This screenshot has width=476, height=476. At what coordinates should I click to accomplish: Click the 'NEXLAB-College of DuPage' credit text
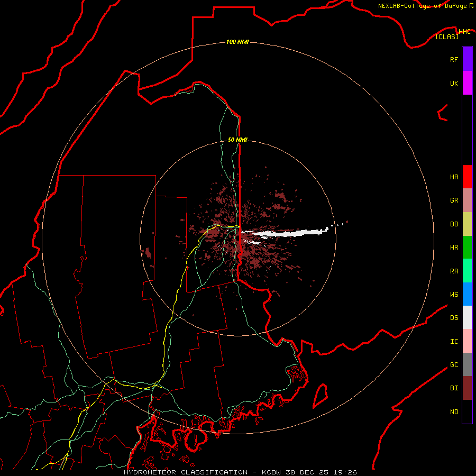(x=422, y=6)
